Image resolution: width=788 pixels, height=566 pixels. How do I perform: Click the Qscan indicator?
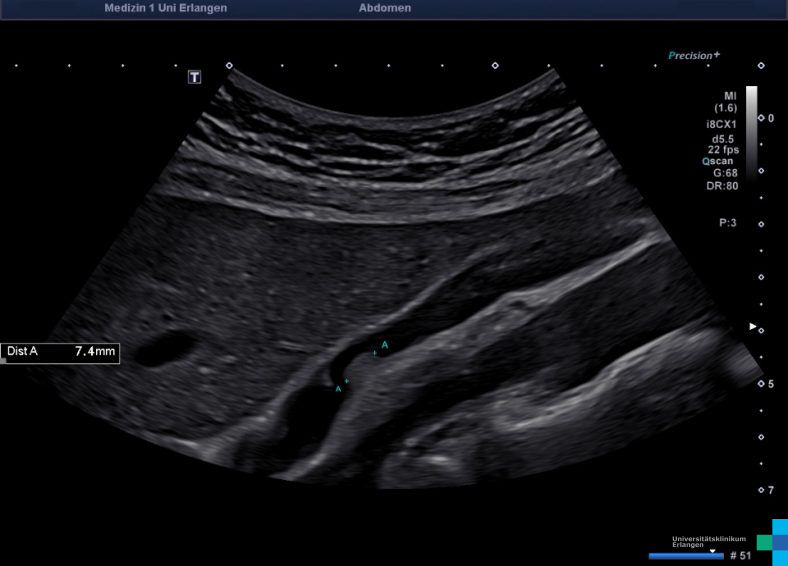pyautogui.click(x=720, y=160)
